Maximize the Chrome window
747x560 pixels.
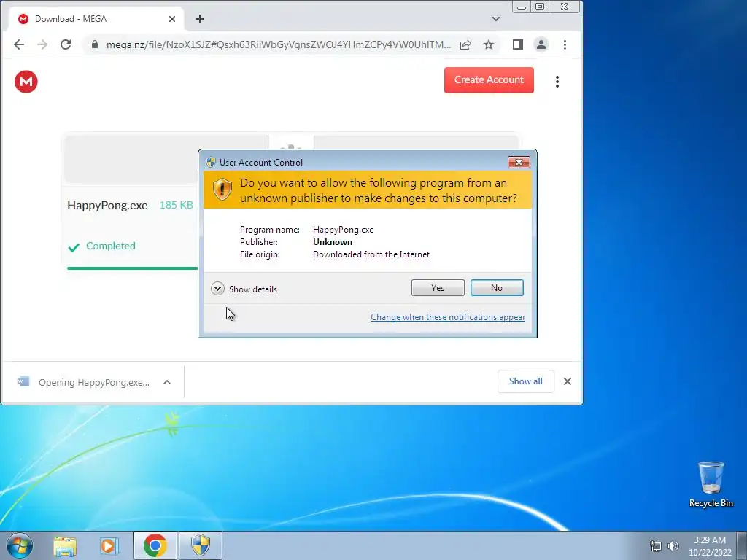click(540, 7)
